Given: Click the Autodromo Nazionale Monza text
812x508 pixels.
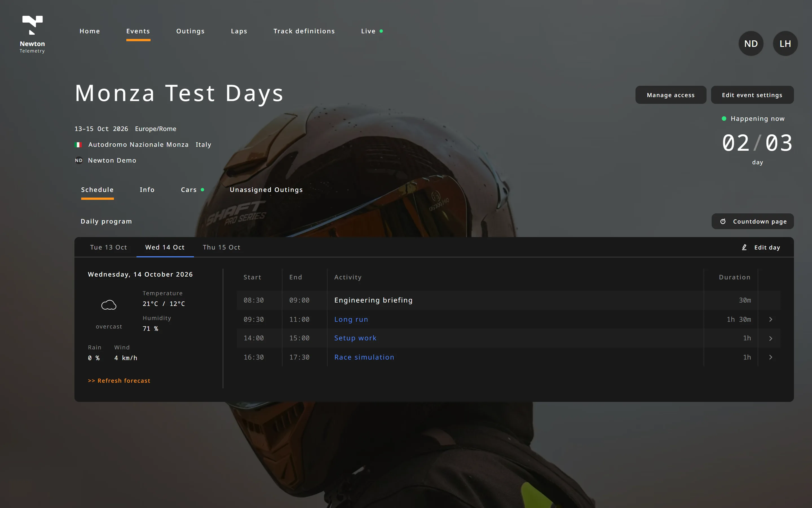Looking at the screenshot, I should coord(138,145).
